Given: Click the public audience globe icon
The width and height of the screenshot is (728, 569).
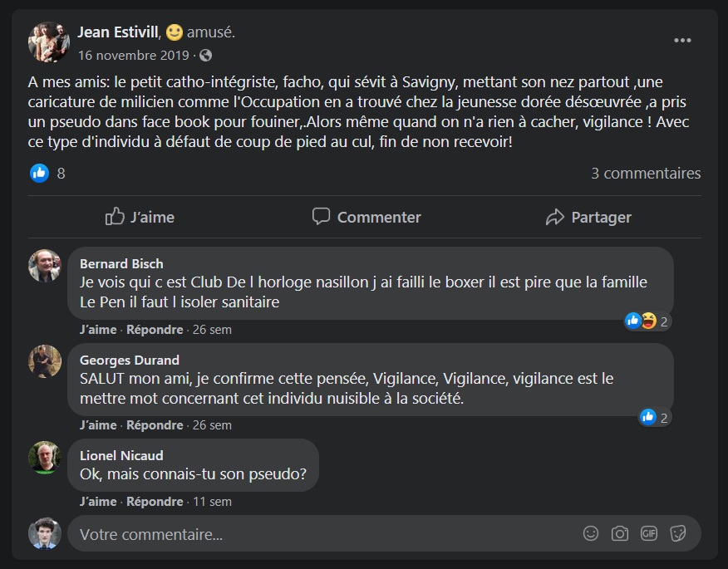Looking at the screenshot, I should coord(206,56).
